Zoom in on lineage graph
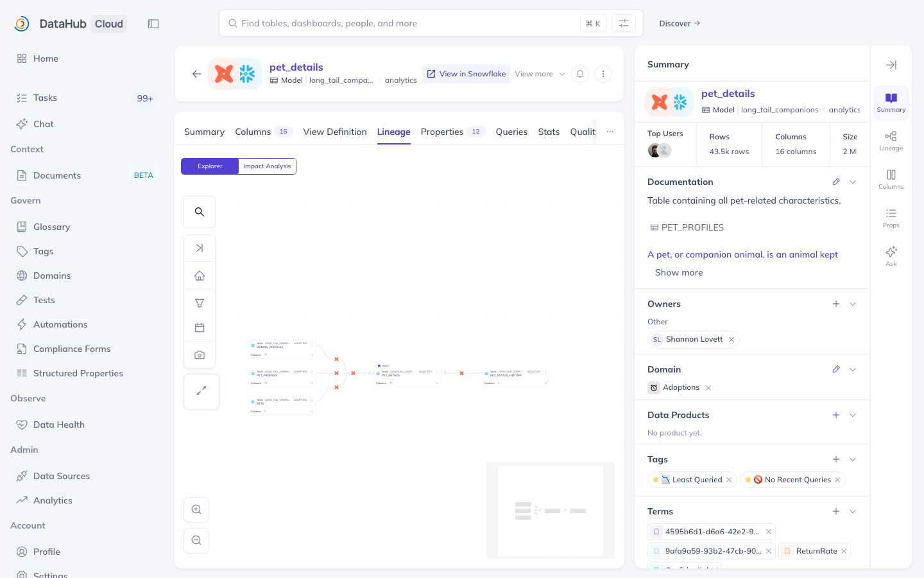The width and height of the screenshot is (924, 578). 196,509
